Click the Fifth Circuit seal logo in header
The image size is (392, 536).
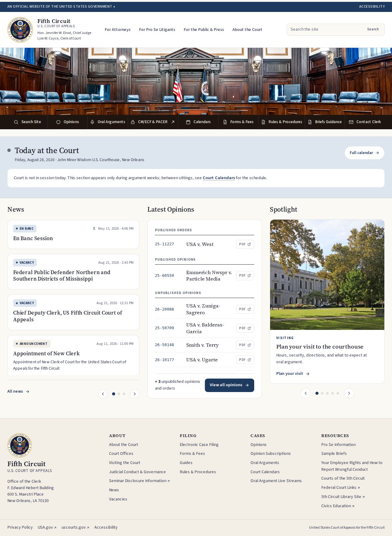click(x=20, y=30)
